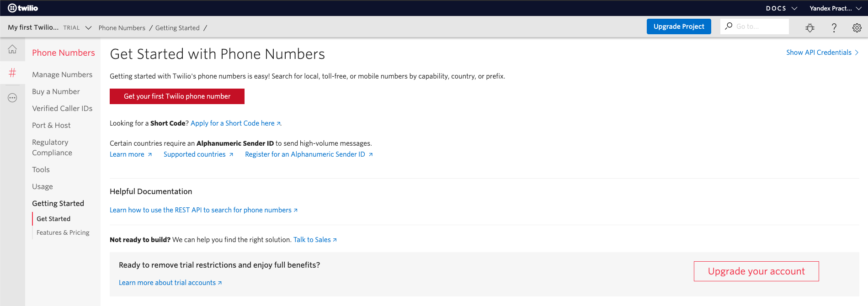868x306 pixels.
Task: Navigate to Port & Host
Action: pos(51,125)
